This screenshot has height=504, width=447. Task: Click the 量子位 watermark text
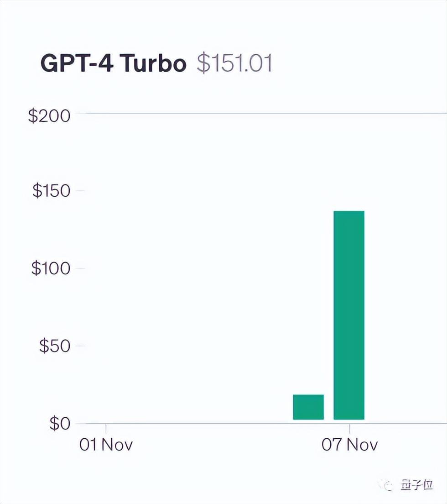[x=417, y=485]
